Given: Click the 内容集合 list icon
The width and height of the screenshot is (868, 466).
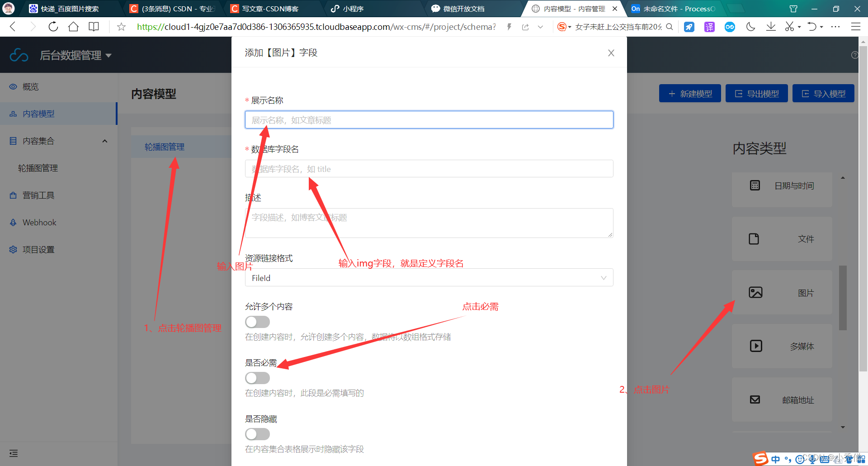Looking at the screenshot, I should pyautogui.click(x=13, y=141).
